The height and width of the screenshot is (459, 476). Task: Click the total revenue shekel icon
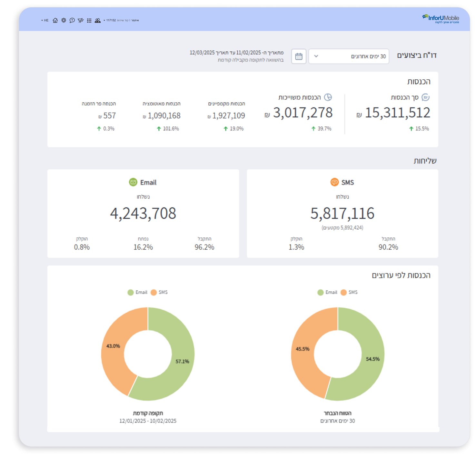point(425,97)
